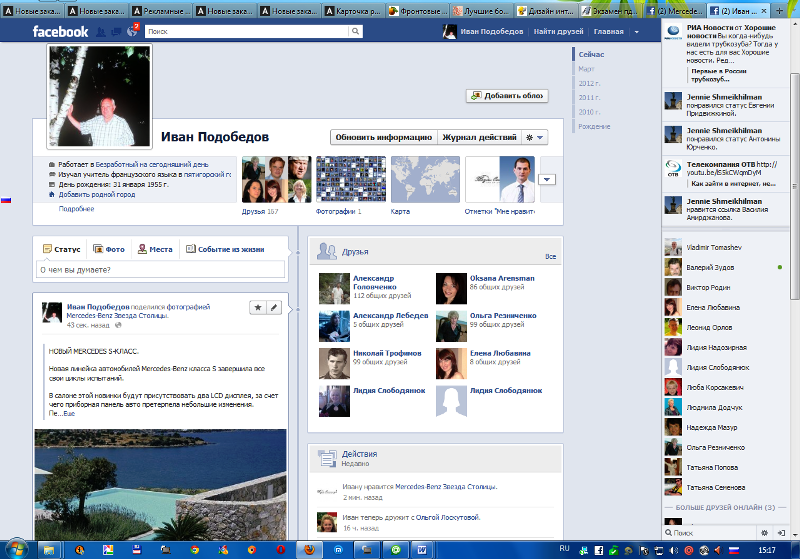Select the Места composer tab

tap(155, 249)
